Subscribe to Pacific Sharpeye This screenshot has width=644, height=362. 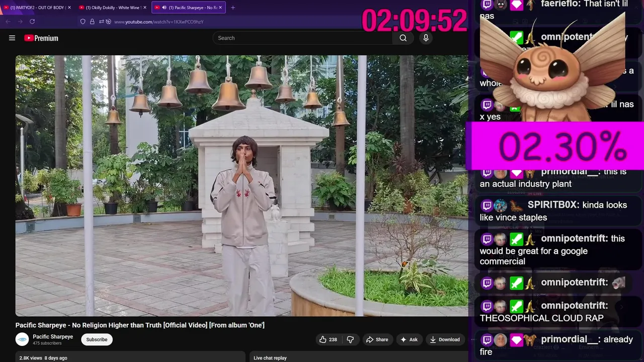click(x=97, y=339)
